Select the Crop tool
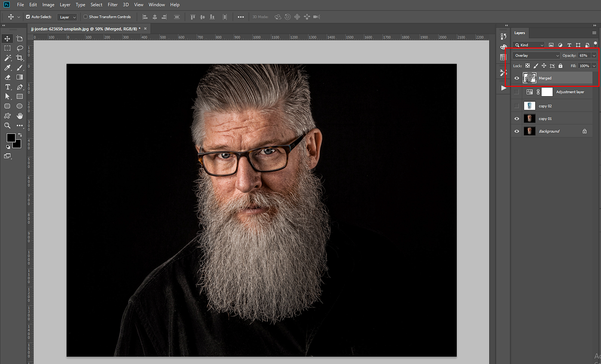601x364 pixels. coord(19,58)
